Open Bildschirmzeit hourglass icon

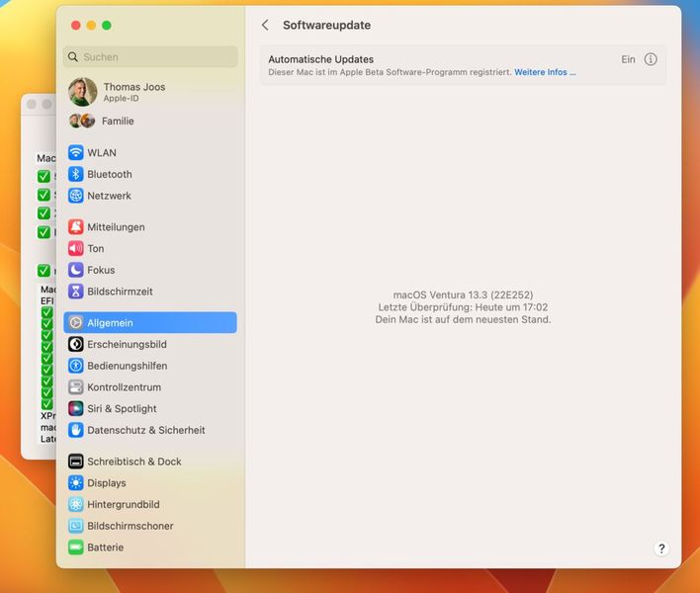click(75, 291)
